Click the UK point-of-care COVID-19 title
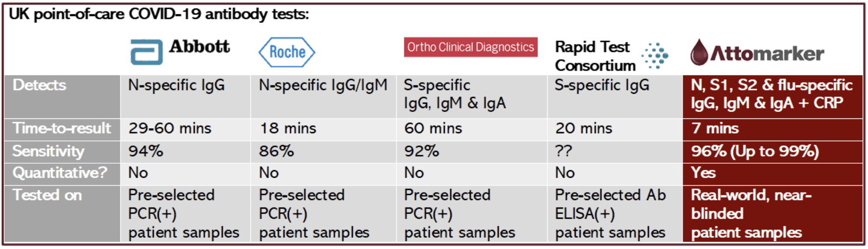The image size is (868, 249). pyautogui.click(x=158, y=14)
